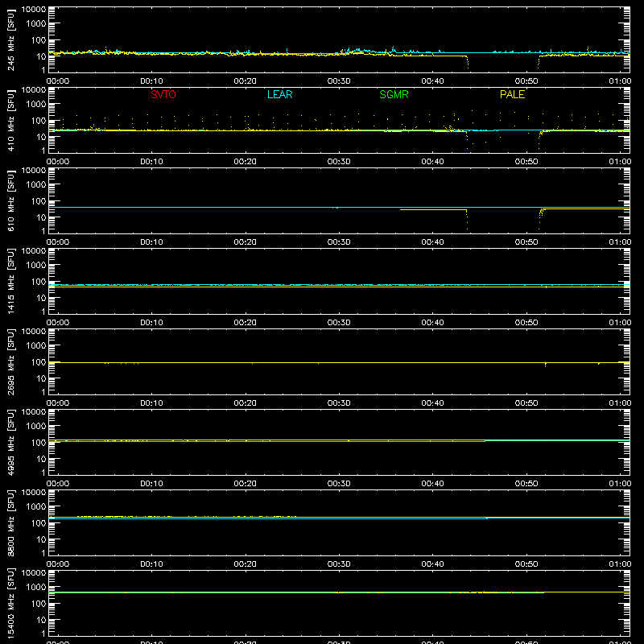The image size is (644, 644).
Task: Click the green SGMR station label
Action: (394, 94)
